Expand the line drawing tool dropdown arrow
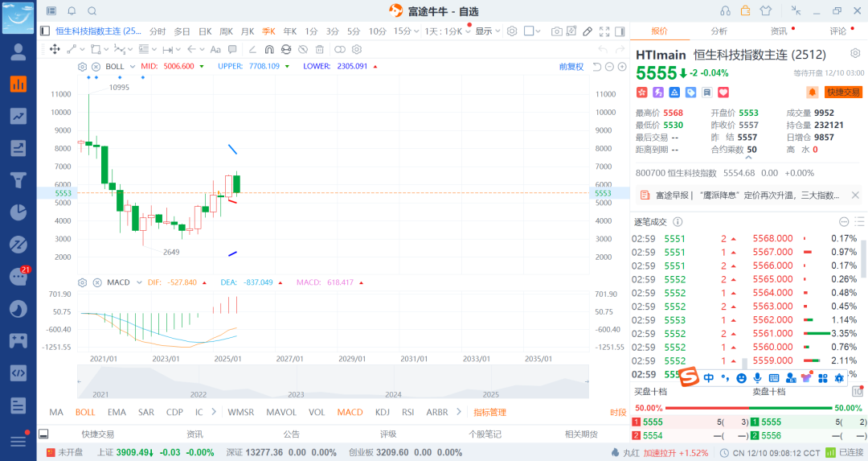Viewport: 868px width, 461px height. (x=82, y=49)
